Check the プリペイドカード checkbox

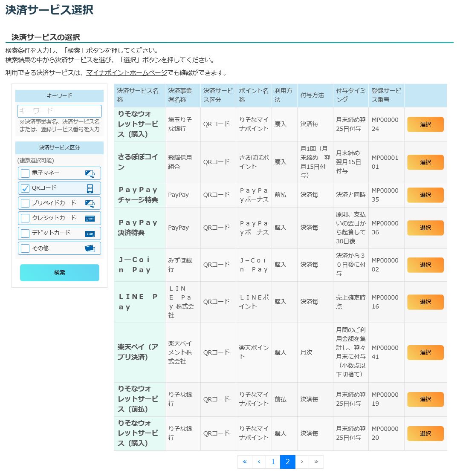tap(25, 203)
